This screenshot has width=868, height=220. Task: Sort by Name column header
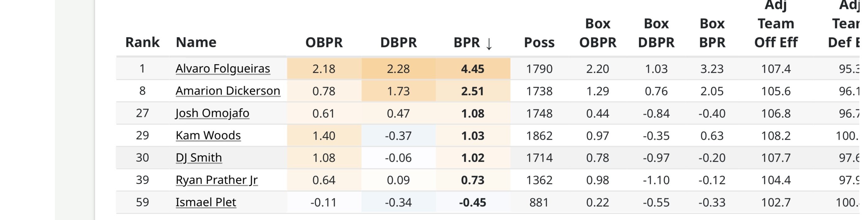tap(196, 42)
